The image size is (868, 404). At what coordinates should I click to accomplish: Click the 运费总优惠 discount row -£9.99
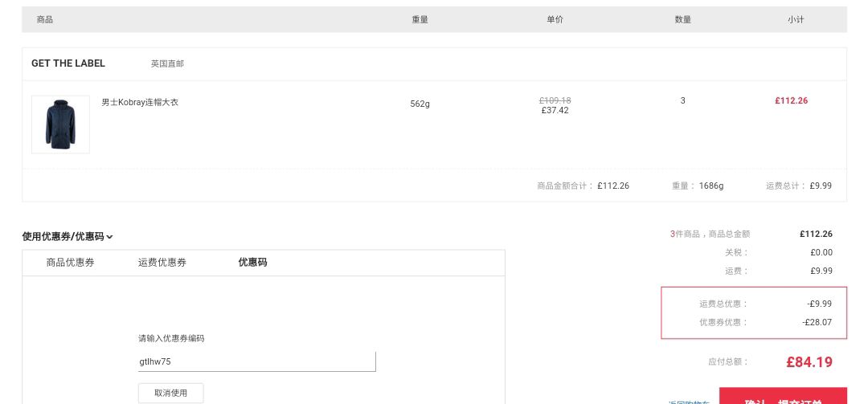819,304
